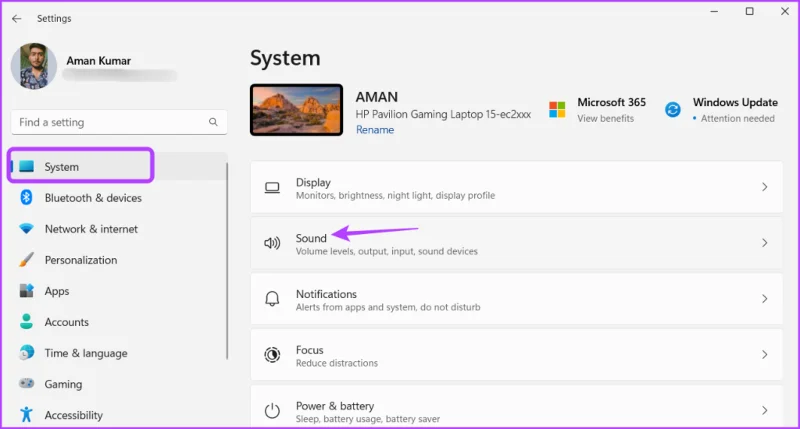Click the search magnifier icon
Screen dimensions: 800x429
tap(213, 122)
